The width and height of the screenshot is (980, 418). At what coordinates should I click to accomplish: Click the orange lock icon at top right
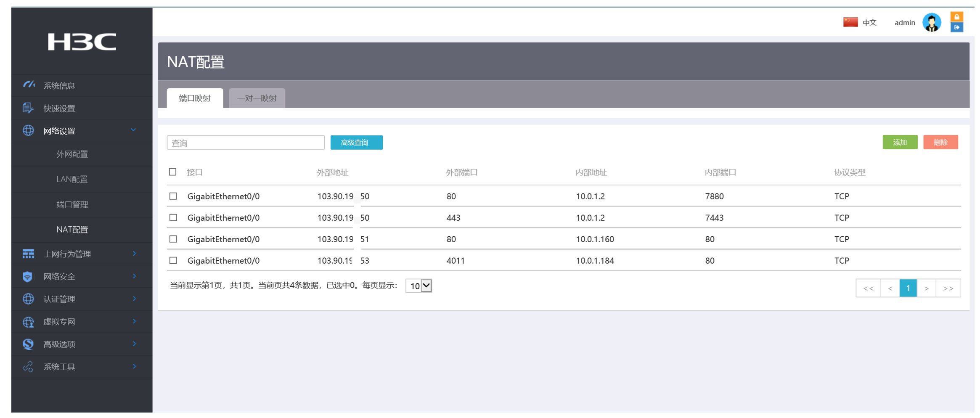pyautogui.click(x=956, y=17)
